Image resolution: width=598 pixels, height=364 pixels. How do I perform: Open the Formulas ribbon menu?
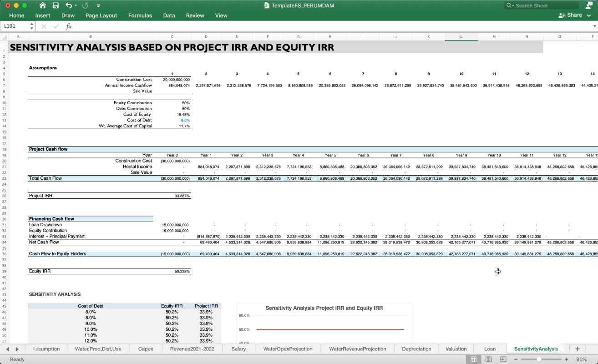point(140,15)
